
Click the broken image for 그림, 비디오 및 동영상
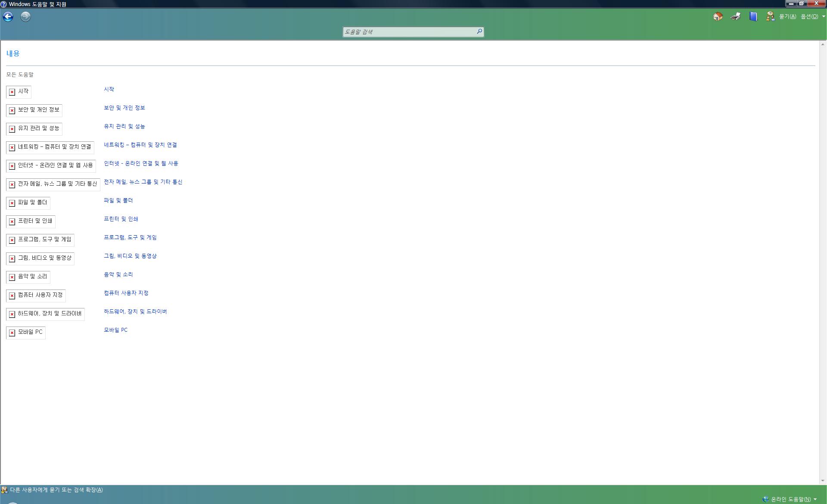click(40, 258)
